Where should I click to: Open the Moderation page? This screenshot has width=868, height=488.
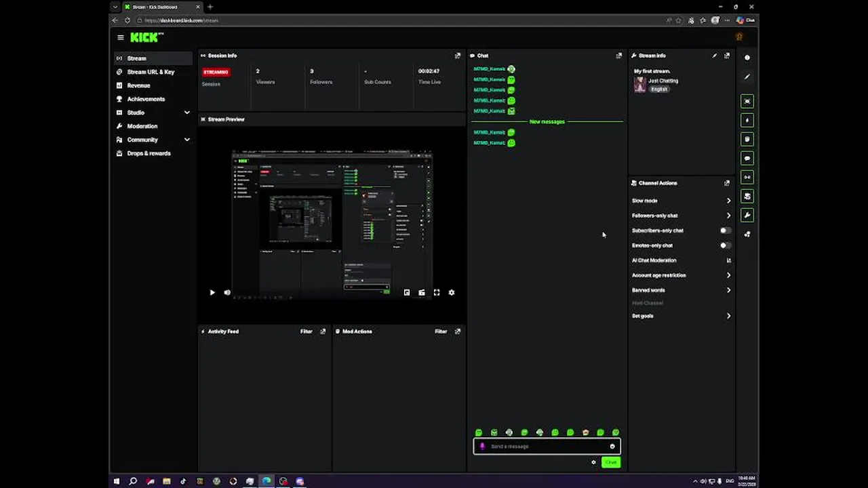tap(154, 126)
